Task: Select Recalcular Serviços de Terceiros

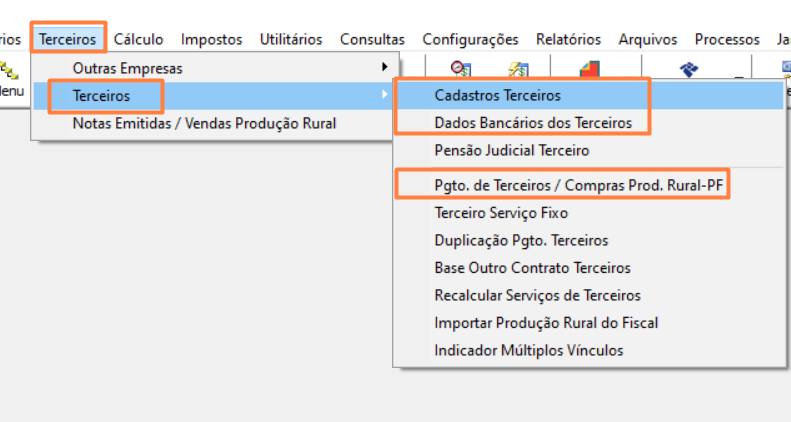Action: click(x=537, y=295)
